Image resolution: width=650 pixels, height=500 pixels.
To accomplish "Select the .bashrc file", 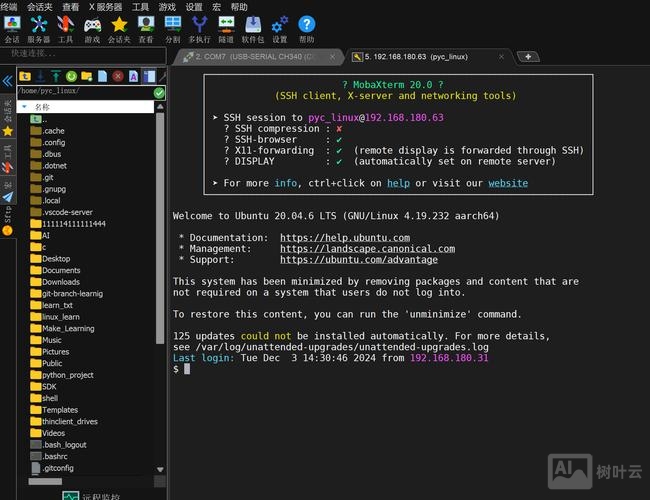I will coord(49,456).
